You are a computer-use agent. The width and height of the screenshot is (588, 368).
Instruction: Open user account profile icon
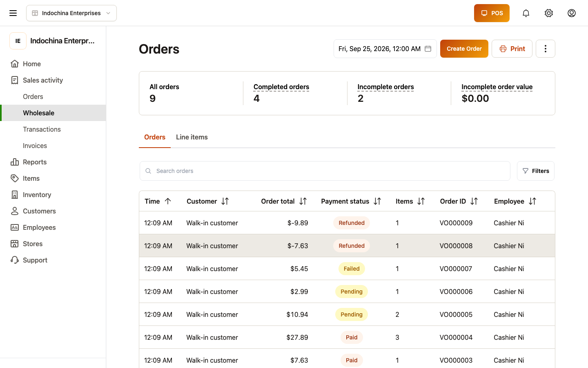point(572,13)
